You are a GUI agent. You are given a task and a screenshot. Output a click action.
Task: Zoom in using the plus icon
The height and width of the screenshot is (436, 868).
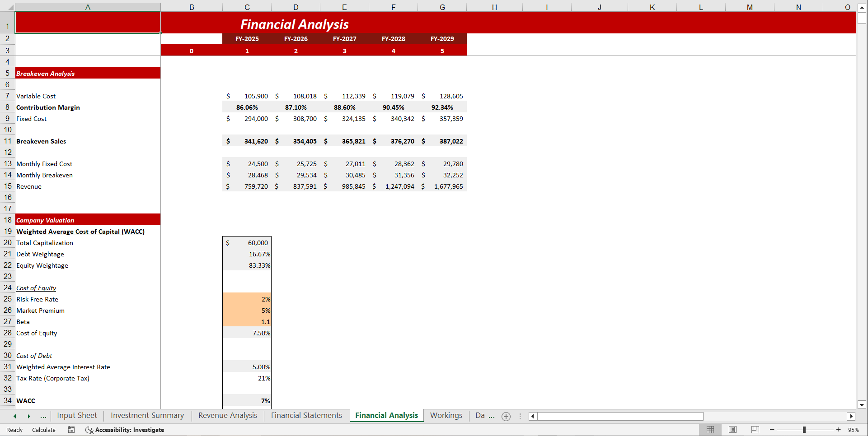pyautogui.click(x=839, y=430)
